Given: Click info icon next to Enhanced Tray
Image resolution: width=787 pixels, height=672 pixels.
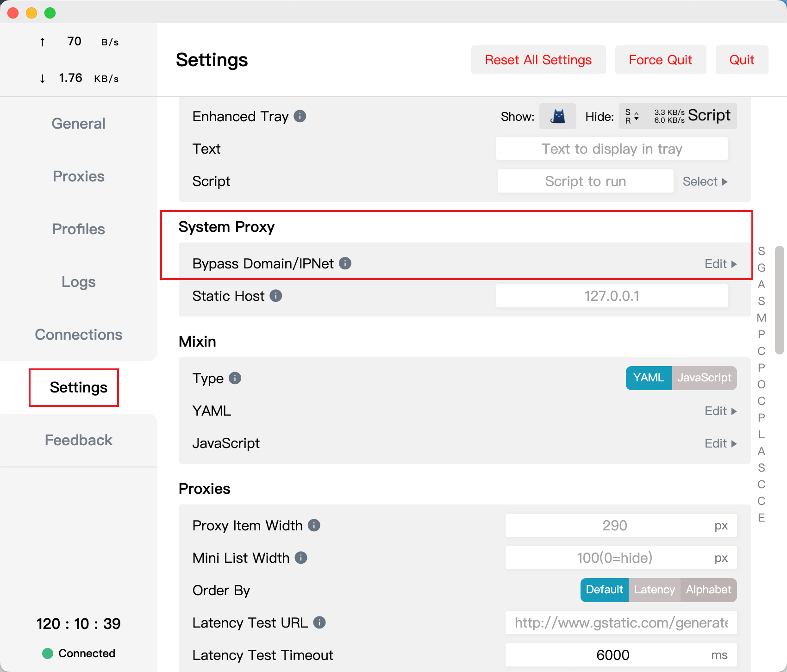Looking at the screenshot, I should (x=300, y=116).
